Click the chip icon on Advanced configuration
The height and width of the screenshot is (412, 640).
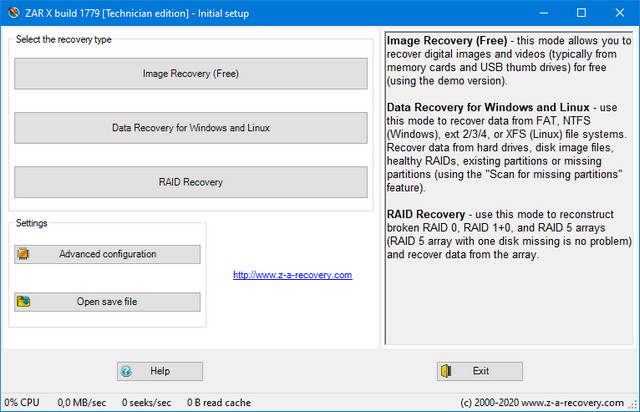23,254
